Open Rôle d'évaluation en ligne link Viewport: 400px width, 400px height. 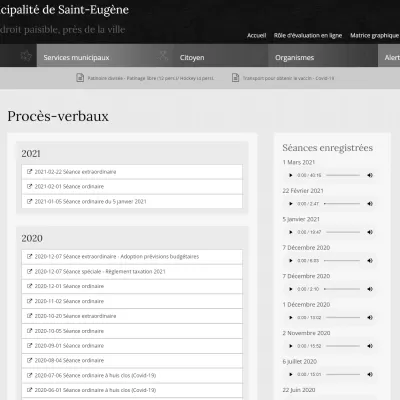[x=308, y=35]
